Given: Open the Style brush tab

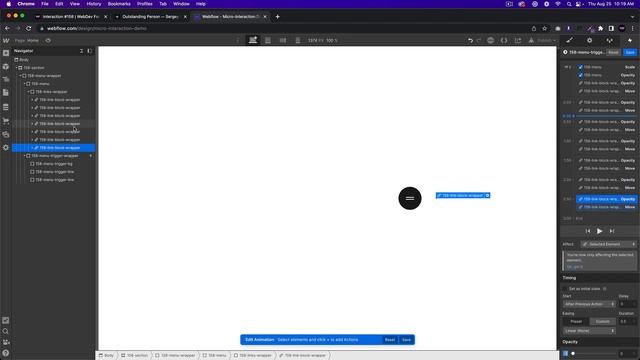Looking at the screenshot, I should tap(569, 40).
